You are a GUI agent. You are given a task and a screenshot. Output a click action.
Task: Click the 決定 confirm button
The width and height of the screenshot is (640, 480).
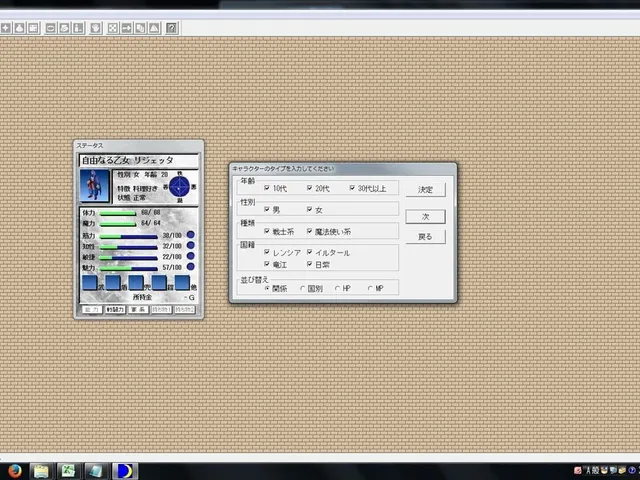[x=425, y=189]
